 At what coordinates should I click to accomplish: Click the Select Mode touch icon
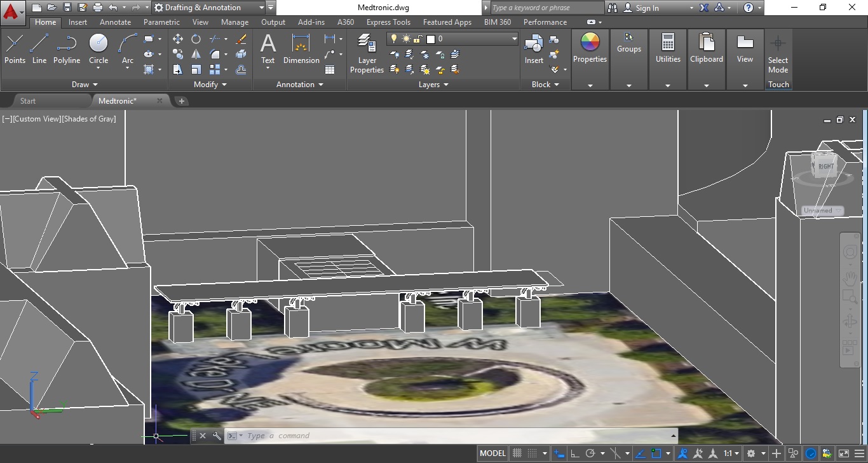778,55
